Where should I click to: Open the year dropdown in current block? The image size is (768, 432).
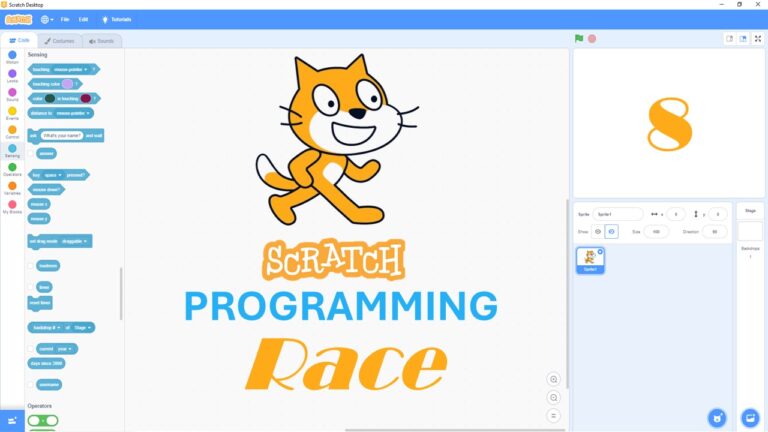point(65,349)
